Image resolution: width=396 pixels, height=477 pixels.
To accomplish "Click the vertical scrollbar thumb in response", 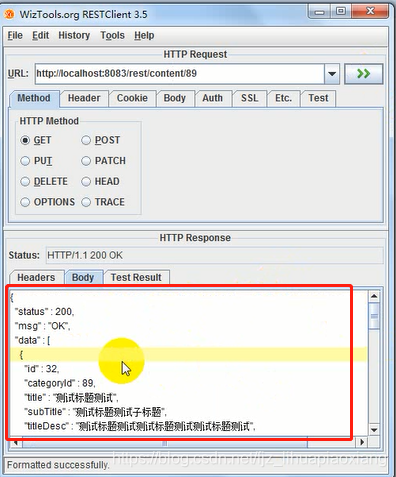I will [x=374, y=316].
